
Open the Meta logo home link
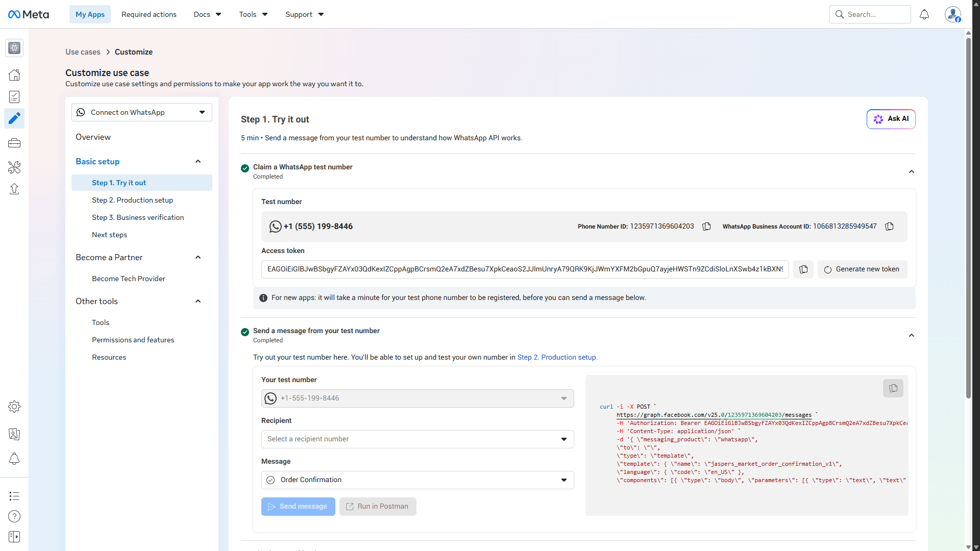click(x=29, y=14)
